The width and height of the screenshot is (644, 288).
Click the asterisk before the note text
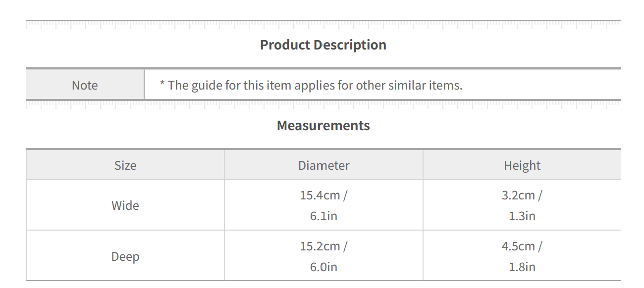pos(162,85)
